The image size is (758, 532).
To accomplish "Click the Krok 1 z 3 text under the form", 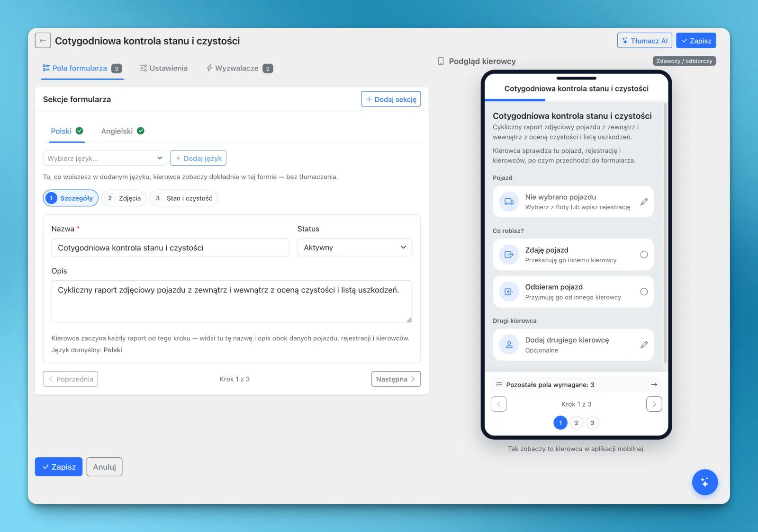I will coord(235,379).
